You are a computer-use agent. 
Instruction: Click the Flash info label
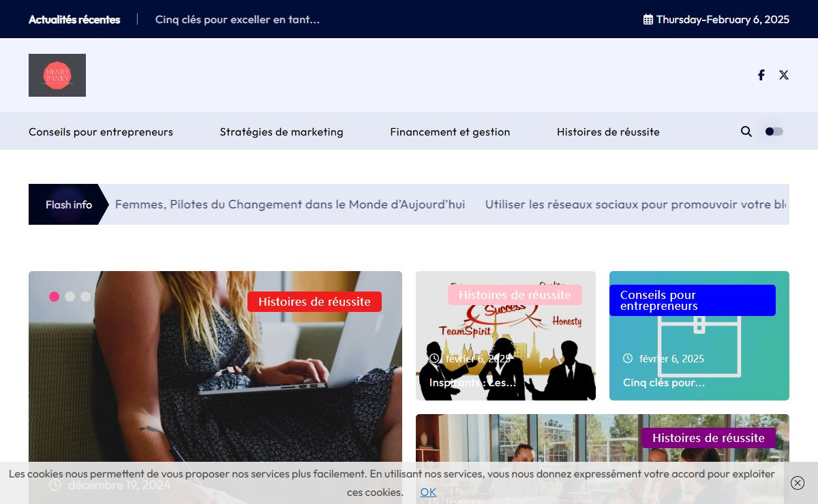[69, 204]
